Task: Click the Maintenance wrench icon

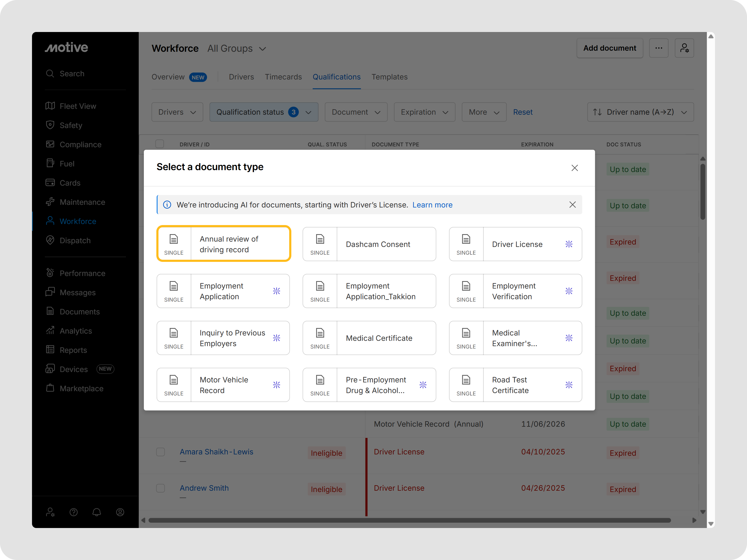Action: (50, 202)
